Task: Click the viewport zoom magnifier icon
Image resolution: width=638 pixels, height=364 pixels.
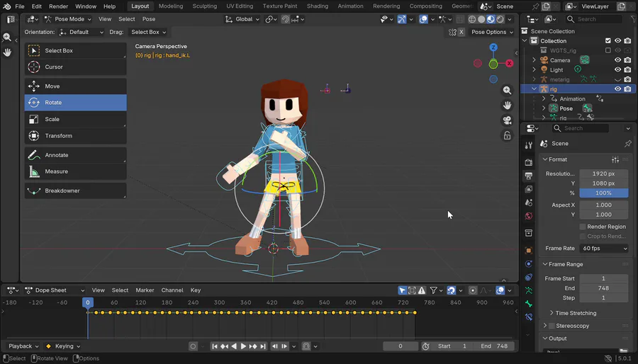Action: coord(508,91)
